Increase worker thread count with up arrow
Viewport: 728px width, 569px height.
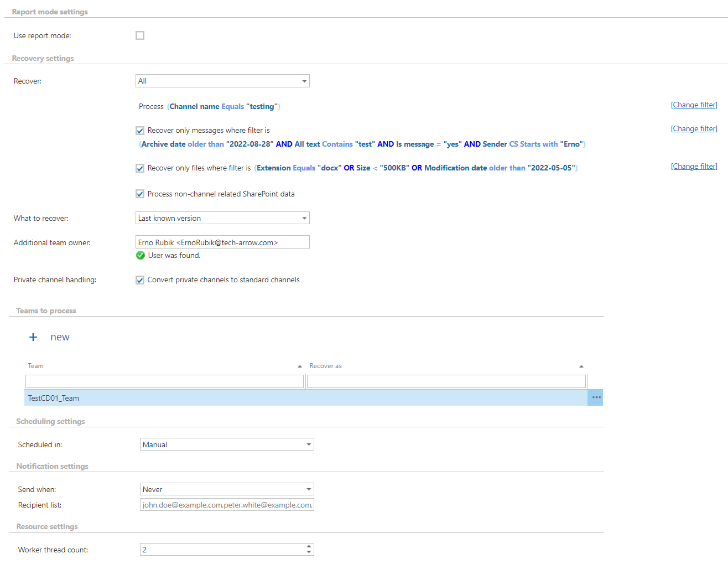click(309, 546)
